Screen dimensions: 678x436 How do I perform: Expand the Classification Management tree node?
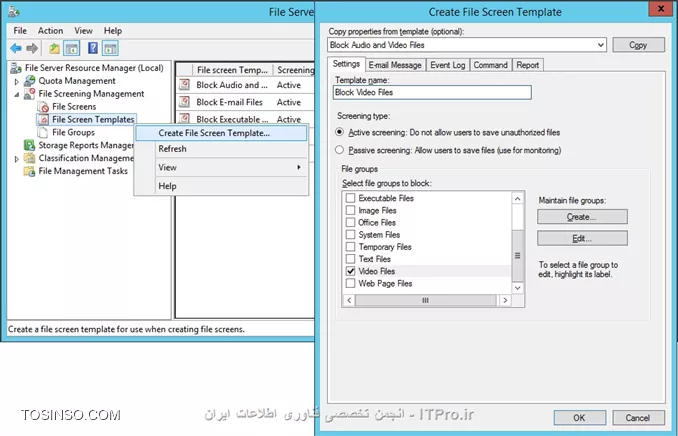16,159
